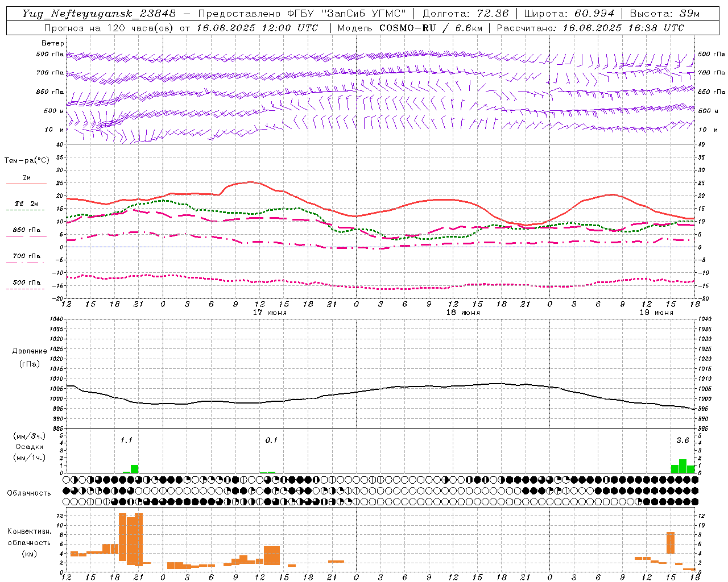Image resolution: width=728 pixels, height=582 pixels.
Task: Click the Рассчитано: 16.06.2025 16:38 UTC text
Action: pyautogui.click(x=590, y=28)
